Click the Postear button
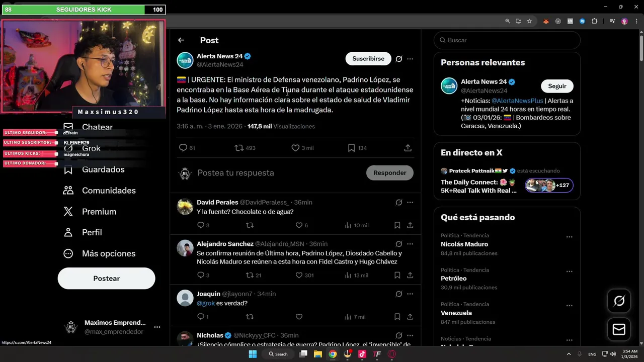 (107, 279)
